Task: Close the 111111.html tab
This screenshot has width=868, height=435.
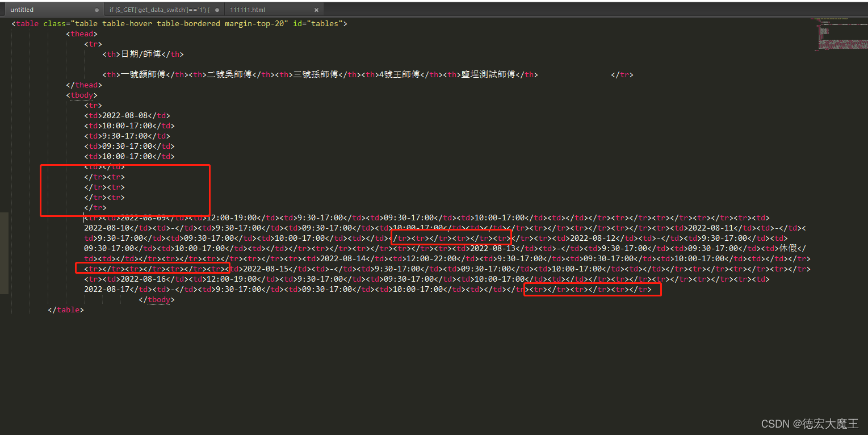Action: pos(316,9)
